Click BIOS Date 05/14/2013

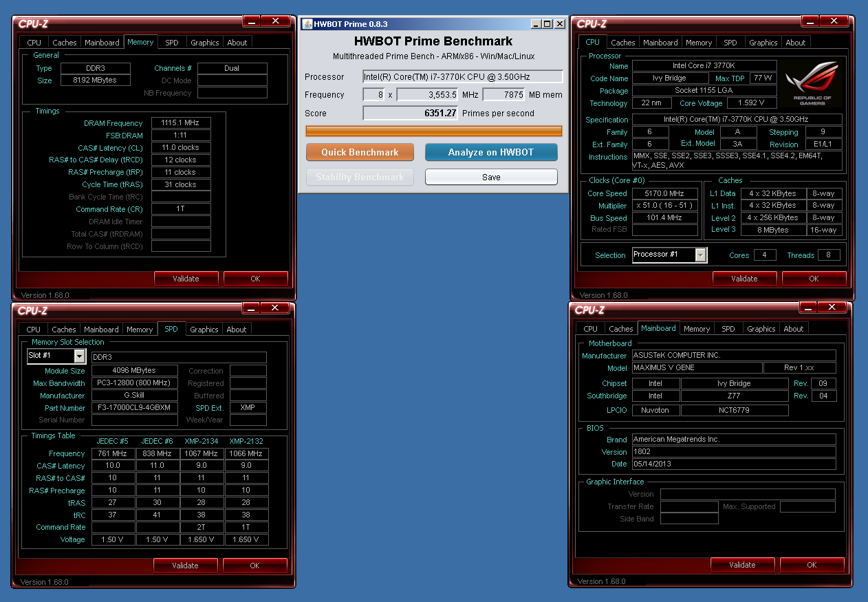coord(734,464)
